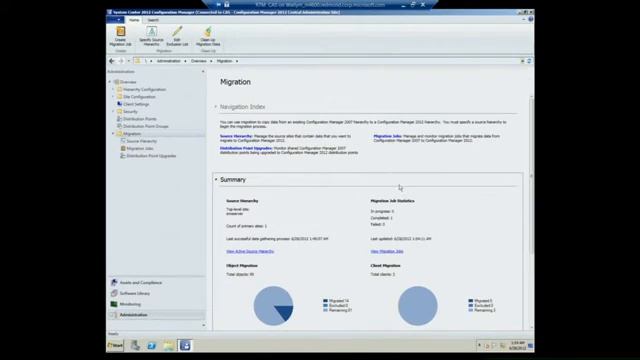Viewport: 640px width, 360px height.
Task: Expand breadcrumb arrow after Migration
Action: (x=237, y=61)
